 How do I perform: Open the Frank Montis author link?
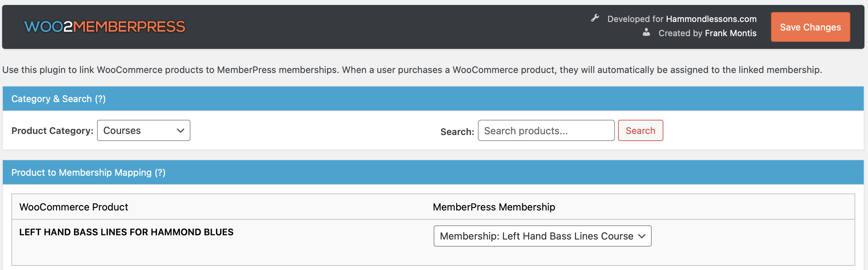tap(731, 33)
